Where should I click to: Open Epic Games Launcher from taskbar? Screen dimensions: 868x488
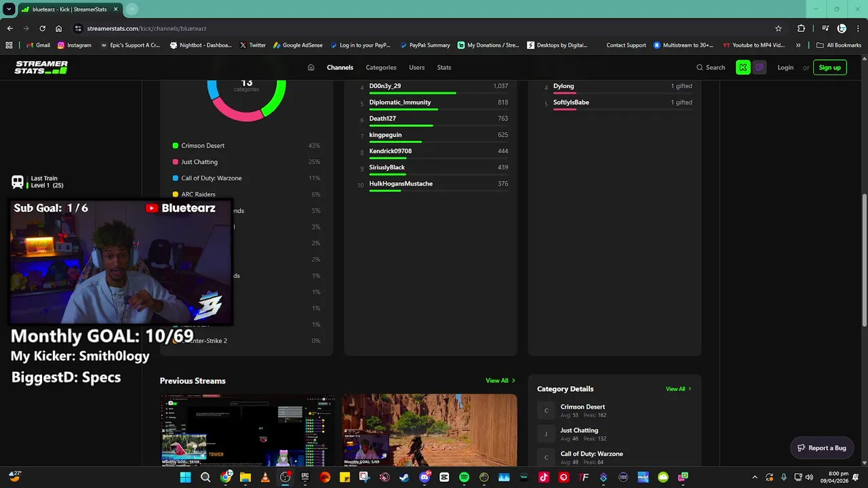pos(305,477)
